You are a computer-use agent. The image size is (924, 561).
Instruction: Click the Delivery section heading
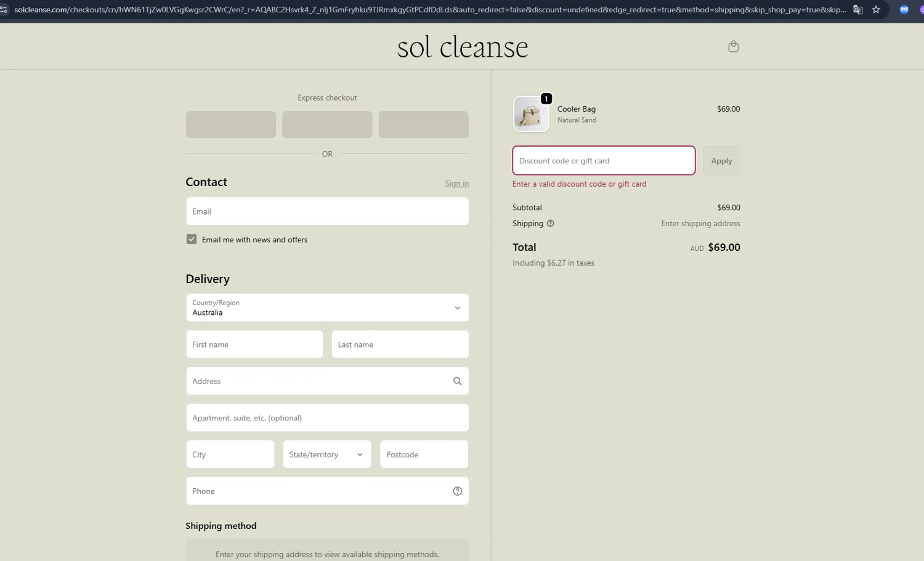[208, 279]
